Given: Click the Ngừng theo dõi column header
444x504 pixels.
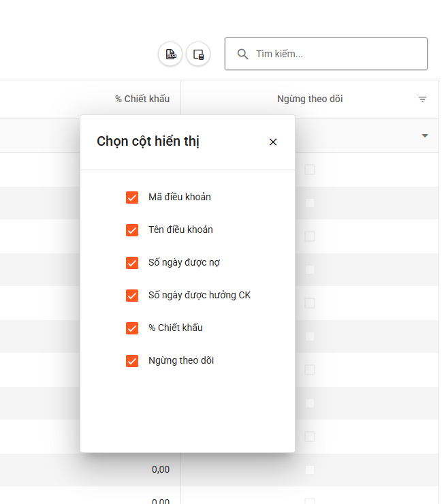Looking at the screenshot, I should click(x=310, y=99).
